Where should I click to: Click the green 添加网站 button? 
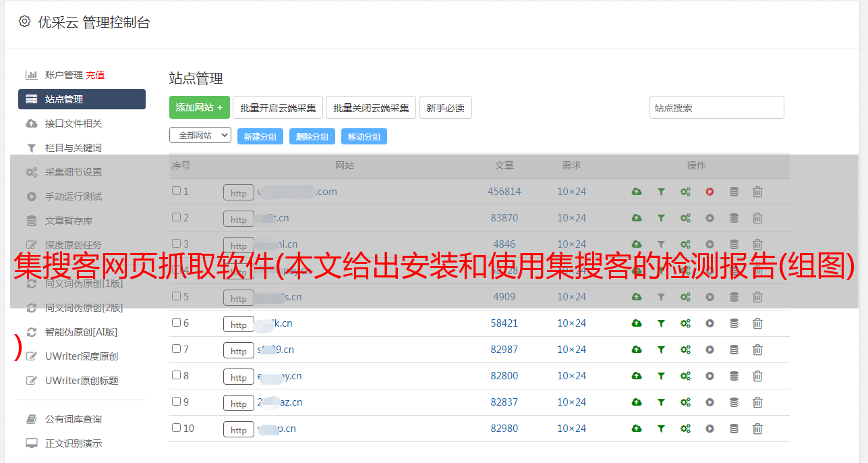coord(200,107)
